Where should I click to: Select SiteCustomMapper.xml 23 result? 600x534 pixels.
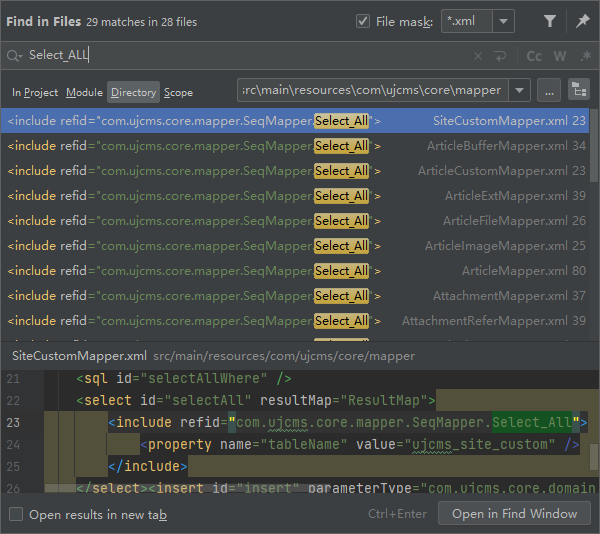(295, 121)
